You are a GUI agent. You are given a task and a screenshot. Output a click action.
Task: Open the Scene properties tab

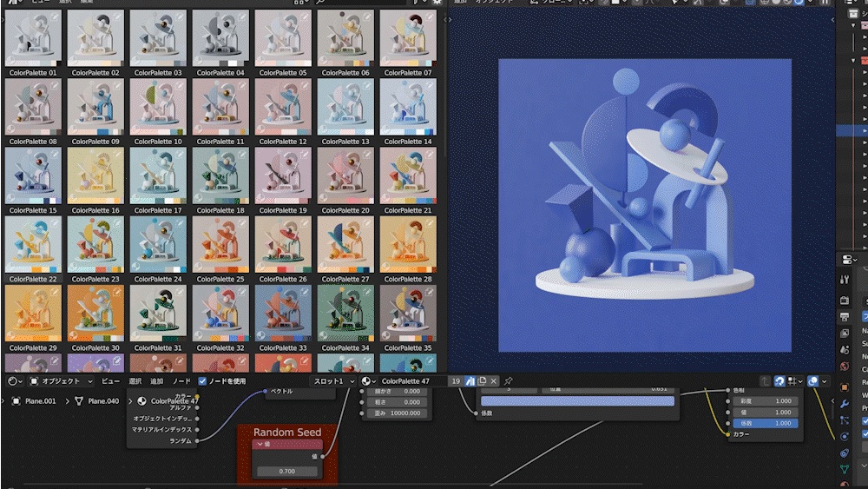click(845, 350)
